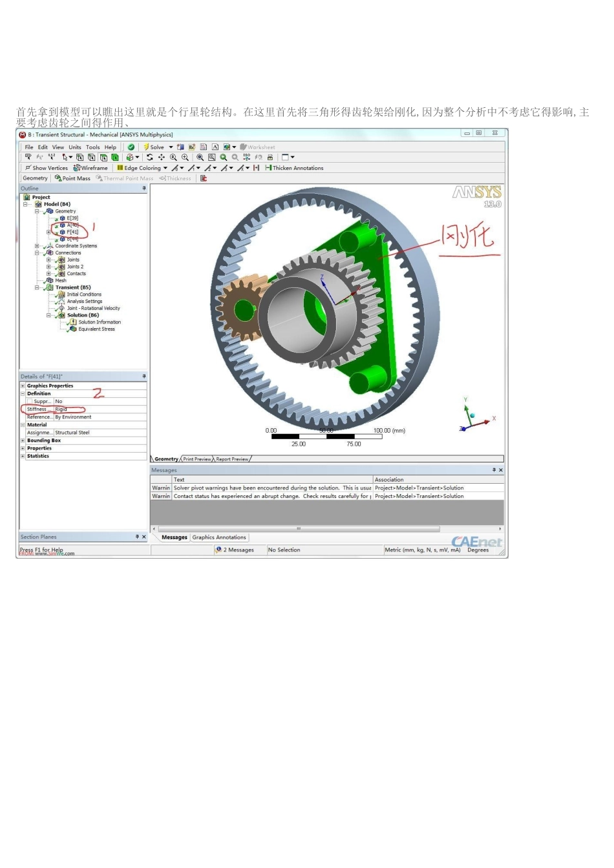The width and height of the screenshot is (614, 868).
Task: Open the File menu
Action: [29, 147]
